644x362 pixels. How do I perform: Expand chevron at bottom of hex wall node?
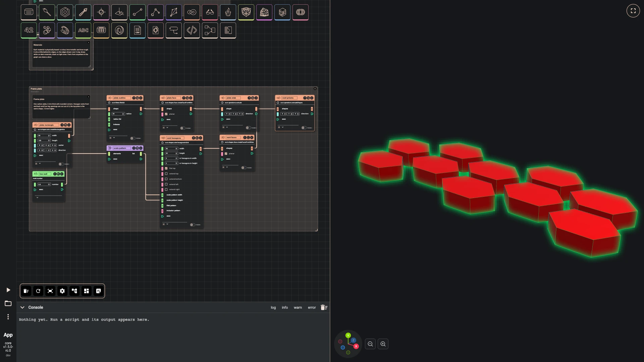(37, 197)
